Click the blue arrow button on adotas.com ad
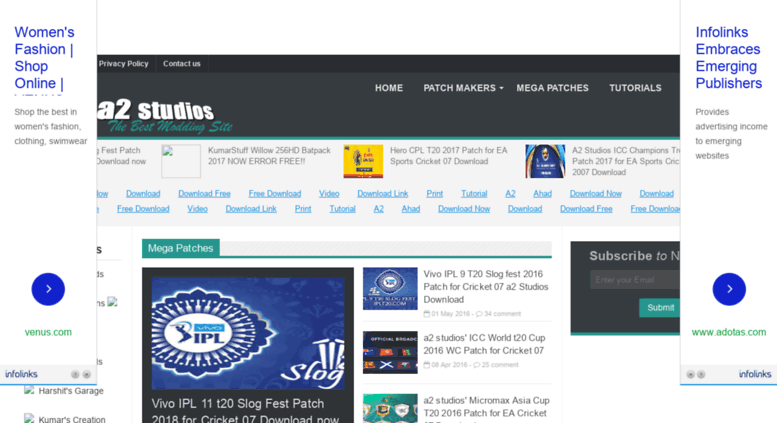 (x=729, y=289)
